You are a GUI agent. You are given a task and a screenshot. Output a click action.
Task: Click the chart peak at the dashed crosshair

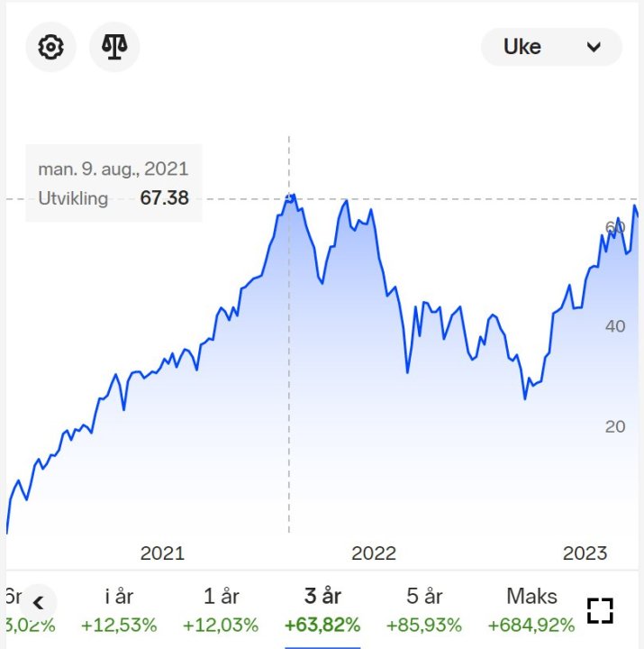[289, 197]
